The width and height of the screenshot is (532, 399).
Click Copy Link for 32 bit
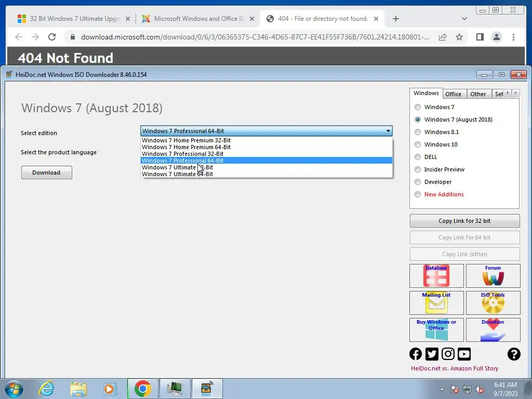tap(464, 221)
